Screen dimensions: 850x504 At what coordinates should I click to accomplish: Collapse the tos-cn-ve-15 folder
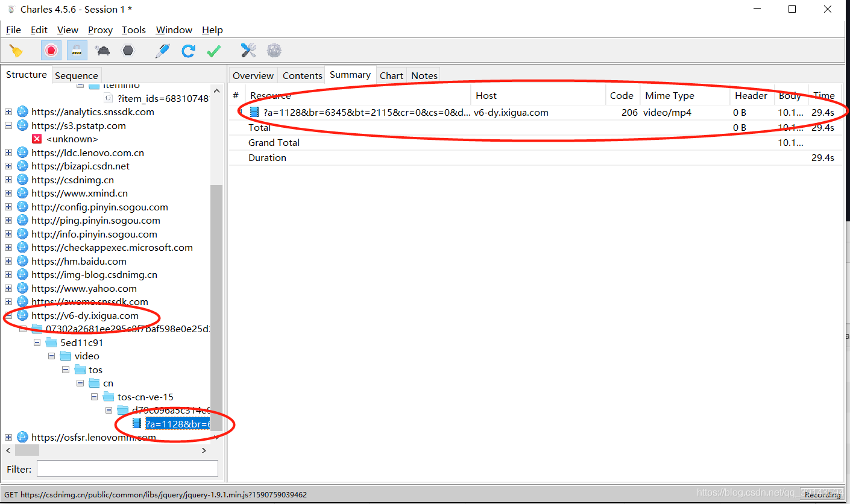click(x=95, y=397)
